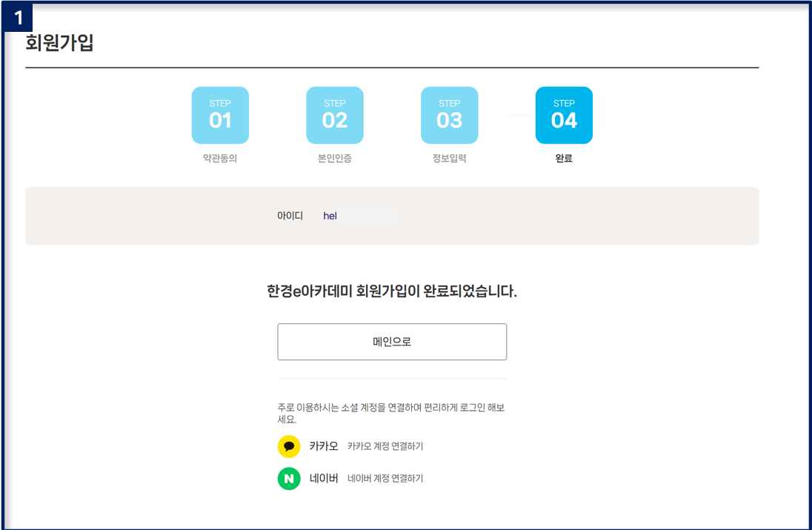The image size is (812, 530).
Task: Click the 소셜 계정 연결 guidance text
Action: point(391,414)
